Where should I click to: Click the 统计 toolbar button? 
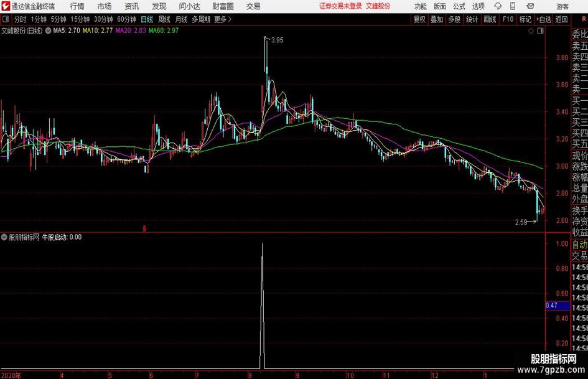coord(472,19)
